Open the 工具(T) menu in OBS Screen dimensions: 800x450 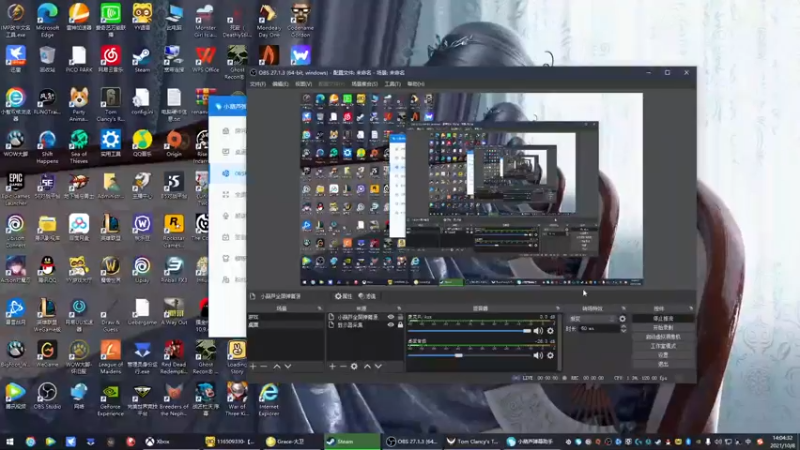[392, 84]
